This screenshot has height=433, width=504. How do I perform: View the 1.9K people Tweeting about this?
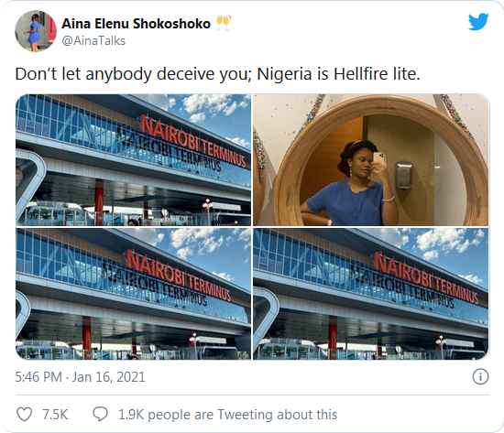click(227, 415)
